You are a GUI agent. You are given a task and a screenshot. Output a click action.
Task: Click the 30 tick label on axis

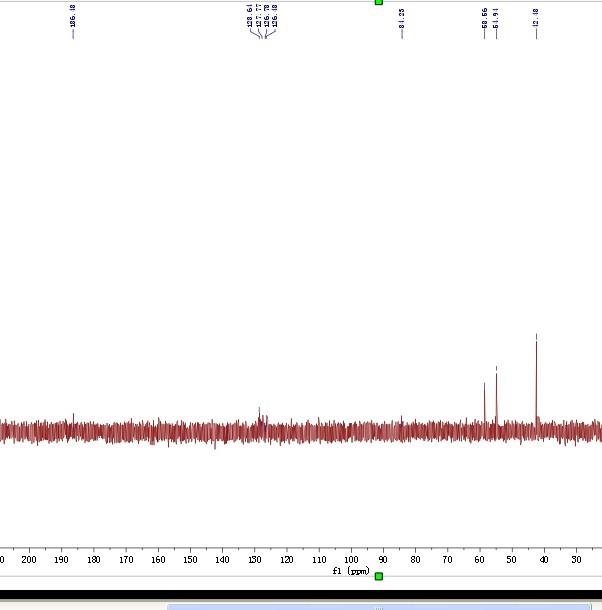(x=576, y=559)
